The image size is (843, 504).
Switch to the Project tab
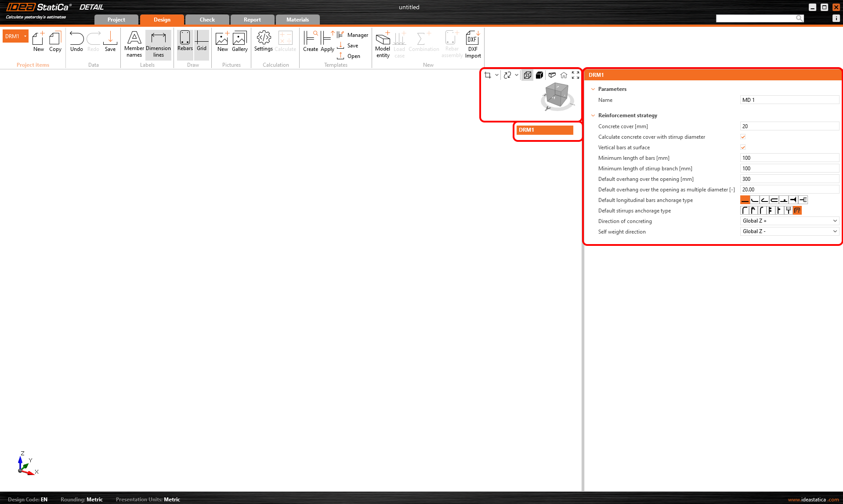tap(116, 20)
